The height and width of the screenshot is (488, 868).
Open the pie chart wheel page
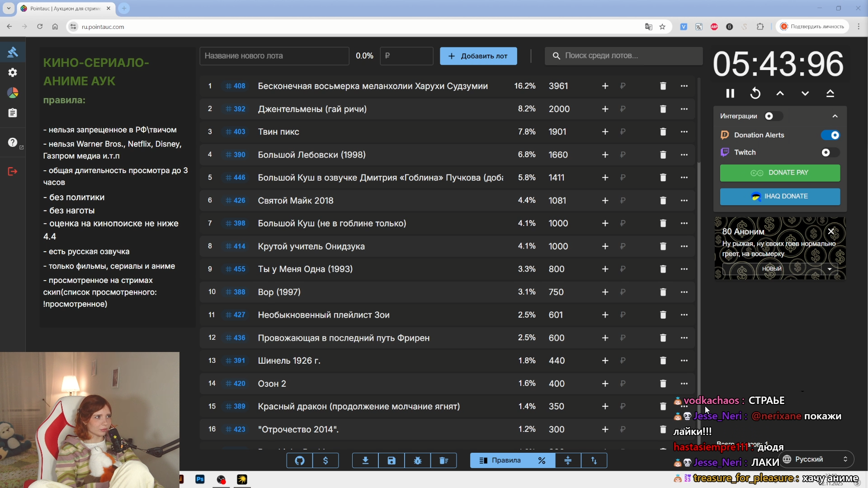tap(13, 93)
